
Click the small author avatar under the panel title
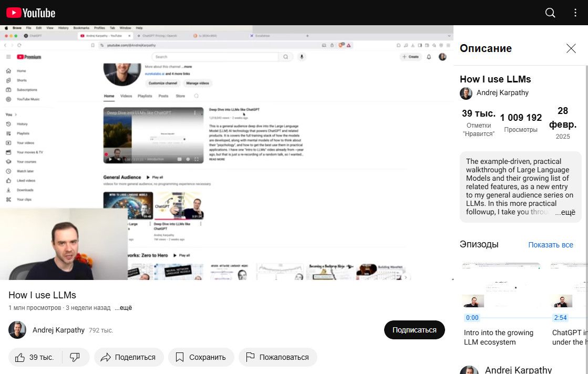[466, 93]
